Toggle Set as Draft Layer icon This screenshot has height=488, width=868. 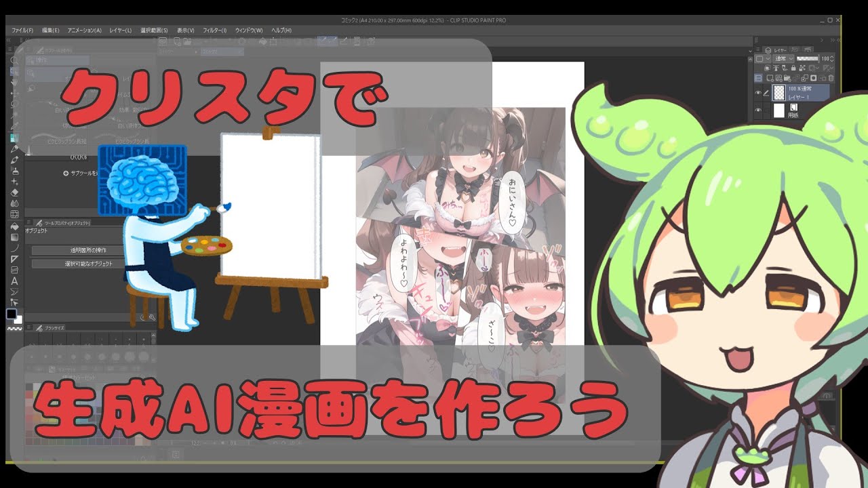(785, 68)
